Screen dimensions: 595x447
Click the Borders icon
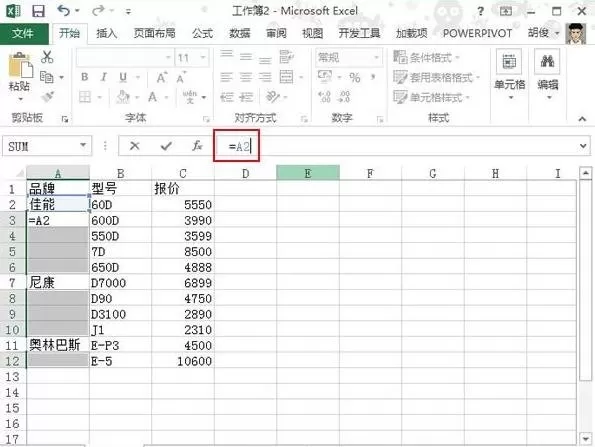point(85,97)
